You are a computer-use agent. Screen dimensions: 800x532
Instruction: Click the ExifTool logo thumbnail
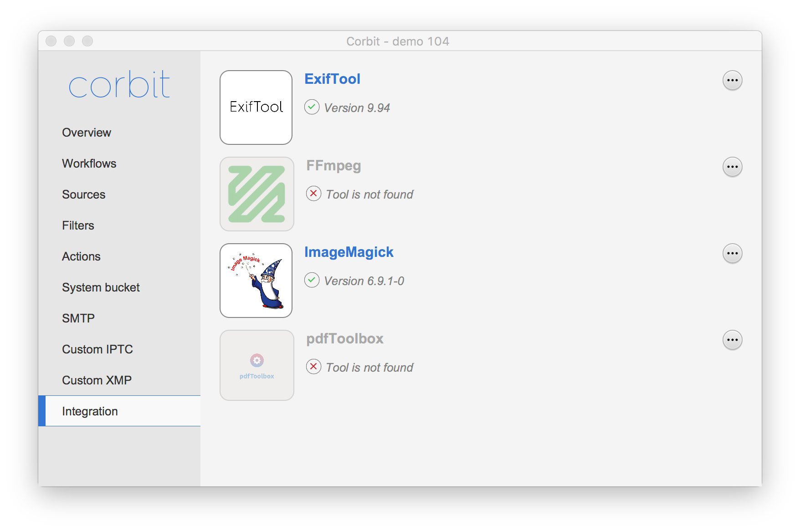(256, 107)
